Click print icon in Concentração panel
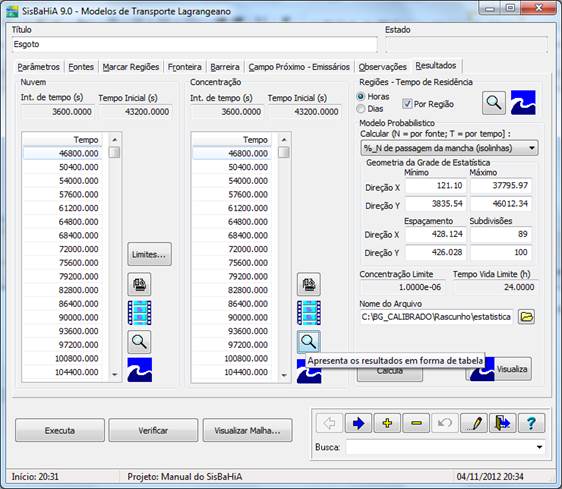Viewport: 562px width, 489px height. (309, 284)
